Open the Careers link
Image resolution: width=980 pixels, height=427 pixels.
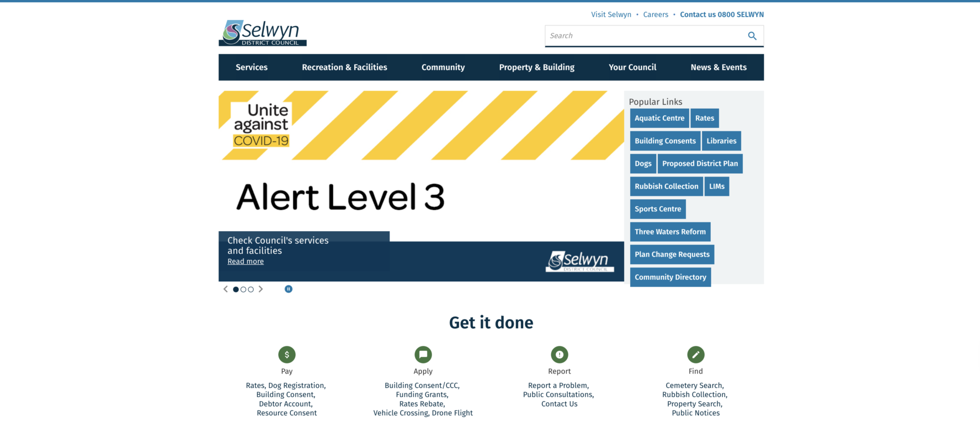point(656,14)
